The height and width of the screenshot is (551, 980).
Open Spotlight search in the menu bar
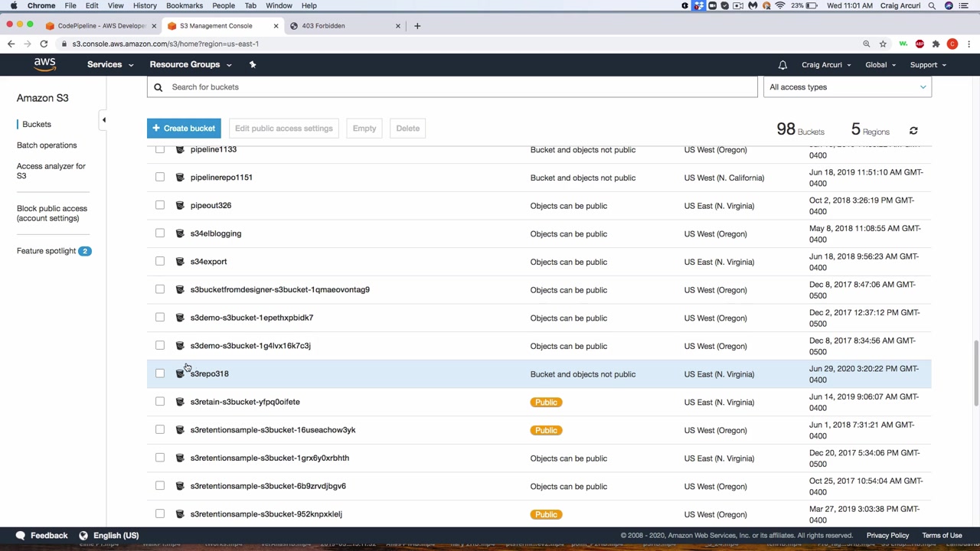coord(932,5)
